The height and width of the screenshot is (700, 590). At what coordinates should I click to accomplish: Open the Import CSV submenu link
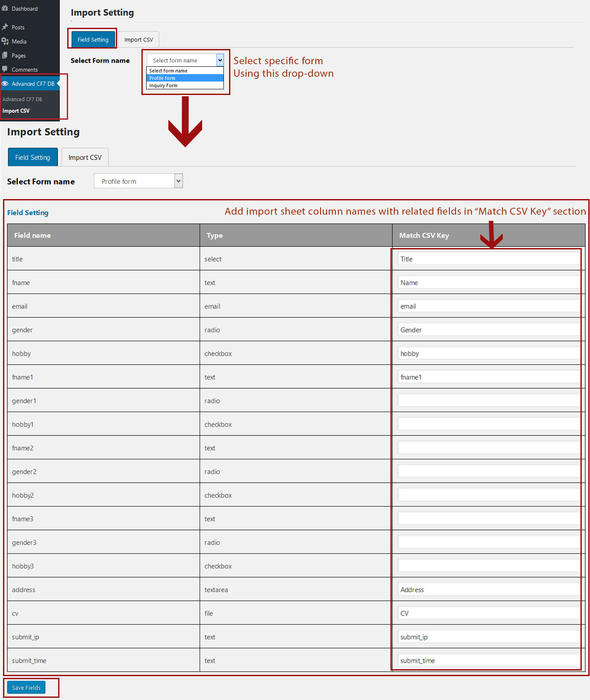click(x=16, y=111)
